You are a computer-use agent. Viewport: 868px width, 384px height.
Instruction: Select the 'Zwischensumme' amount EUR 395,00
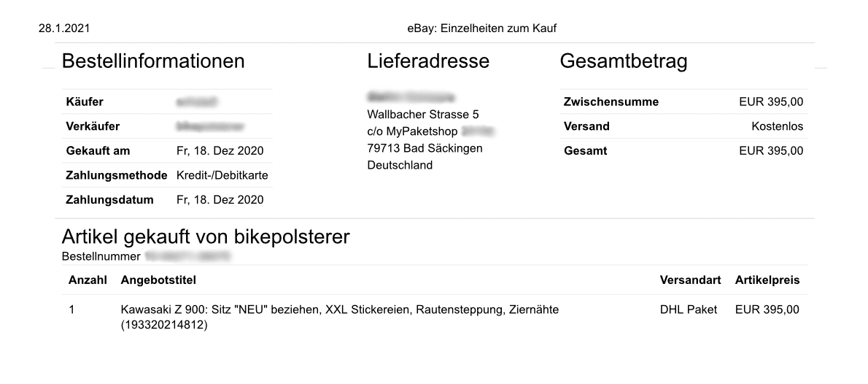tap(771, 102)
